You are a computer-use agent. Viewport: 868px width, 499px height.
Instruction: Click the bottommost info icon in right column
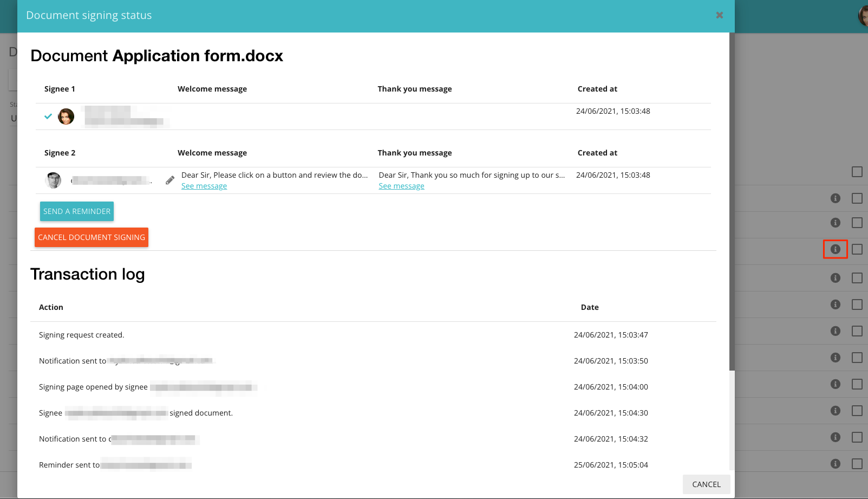pos(835,464)
